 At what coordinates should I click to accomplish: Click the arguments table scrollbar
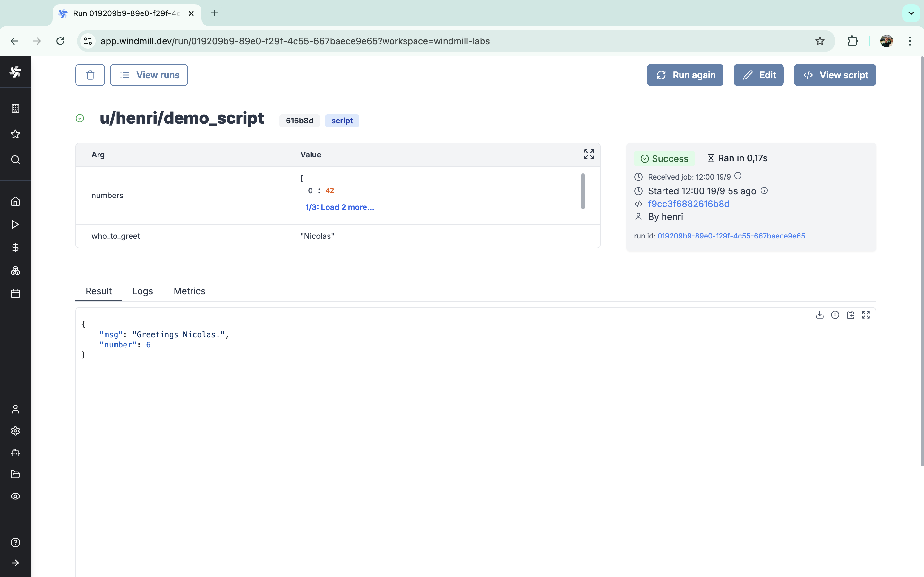(583, 191)
